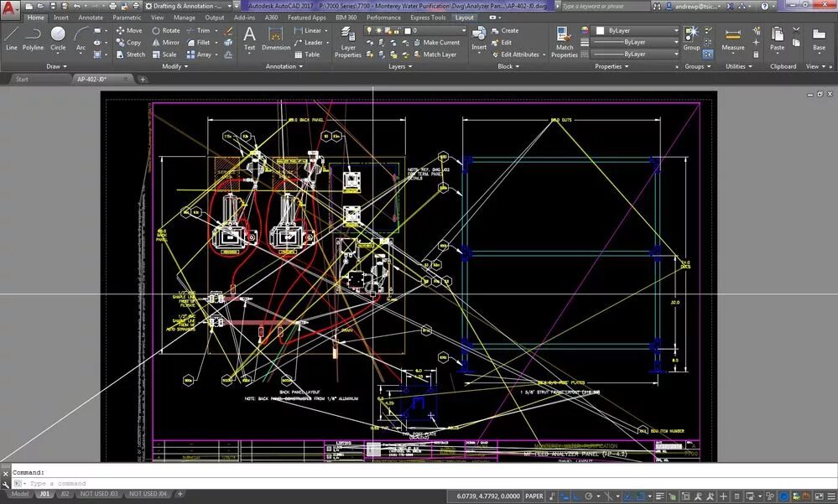Open the Insert ribbon tab
This screenshot has width=838, height=504.
click(61, 17)
